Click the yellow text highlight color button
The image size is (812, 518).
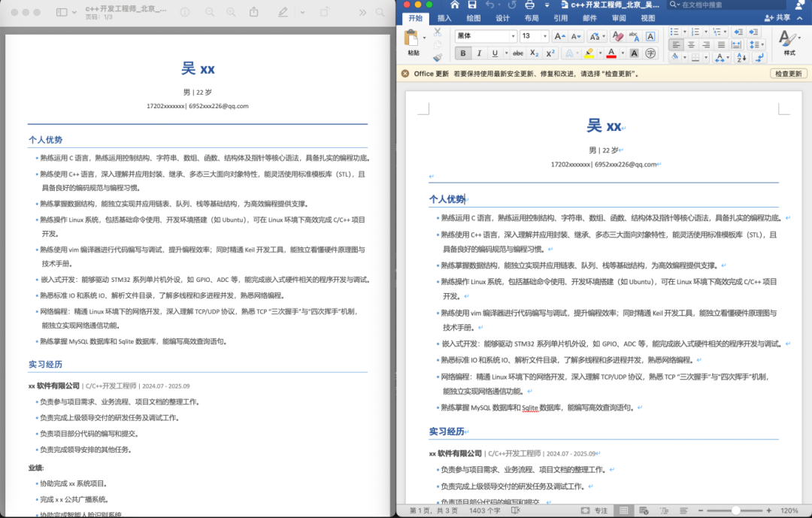(x=589, y=53)
